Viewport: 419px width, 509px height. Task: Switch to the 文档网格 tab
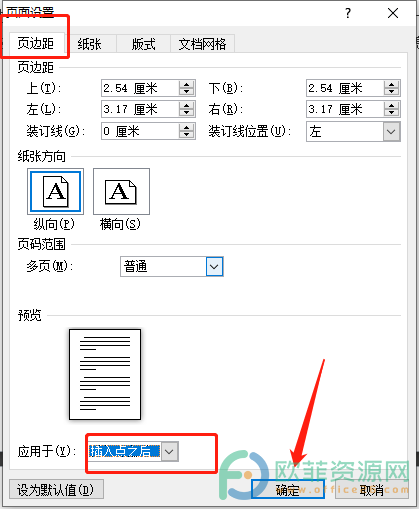coord(202,44)
